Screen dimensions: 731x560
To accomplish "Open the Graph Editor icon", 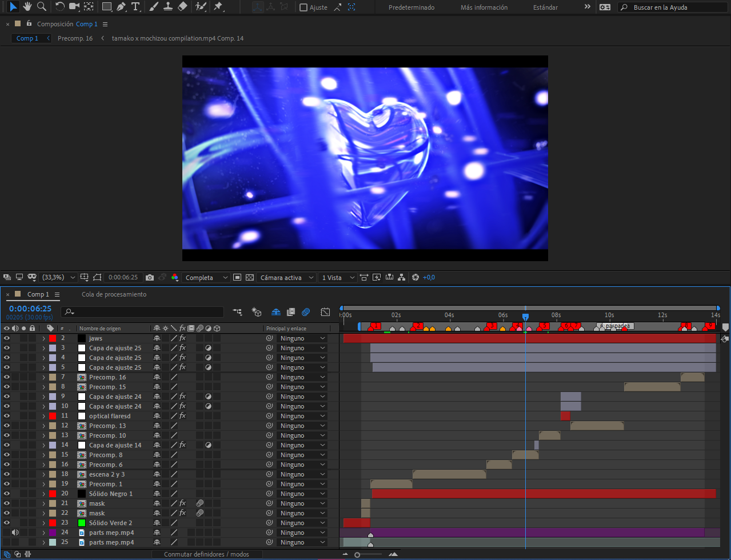I will click(x=325, y=312).
